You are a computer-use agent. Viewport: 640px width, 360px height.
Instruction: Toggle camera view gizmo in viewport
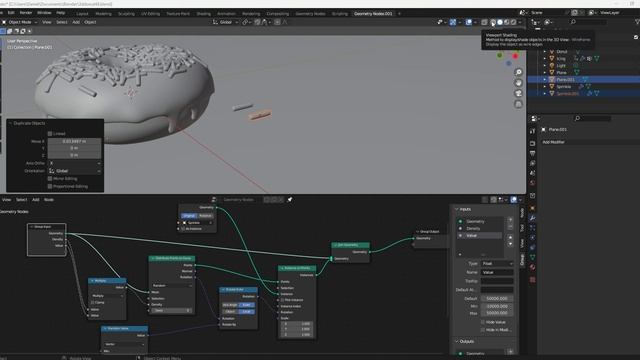coord(518,93)
